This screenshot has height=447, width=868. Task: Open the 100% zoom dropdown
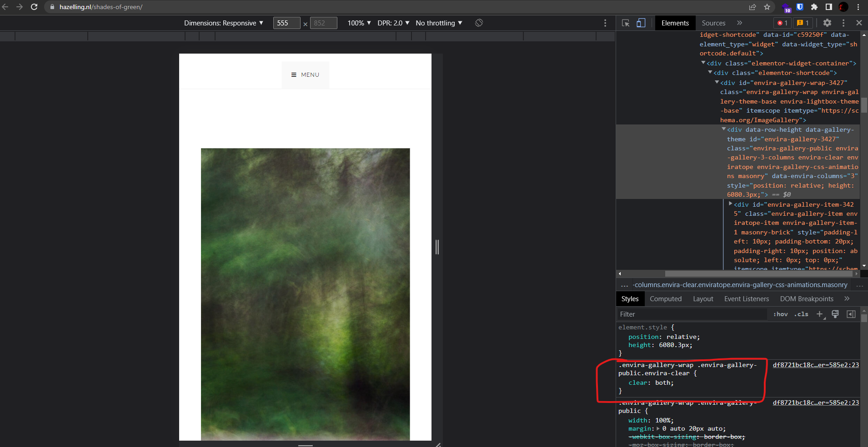click(x=359, y=23)
